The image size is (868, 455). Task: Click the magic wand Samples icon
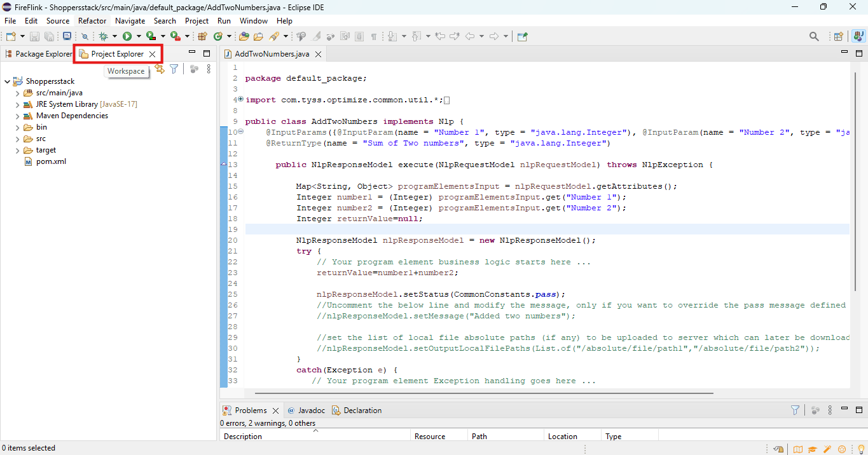(827, 449)
